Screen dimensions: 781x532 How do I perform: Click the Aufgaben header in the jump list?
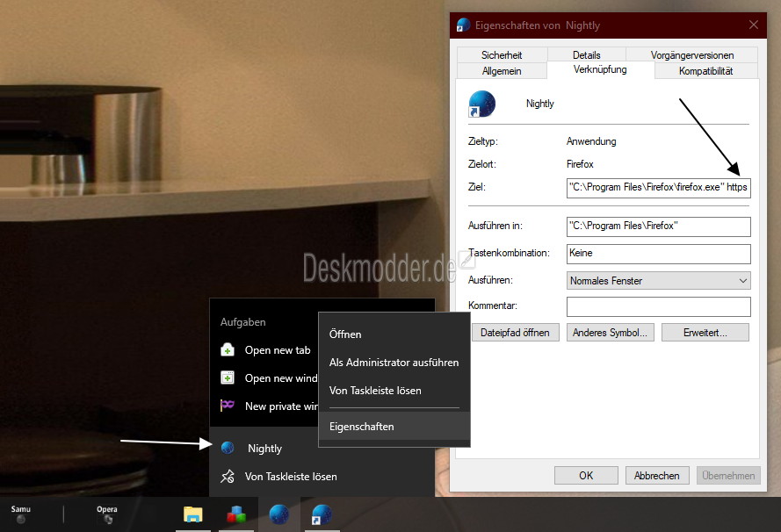(243, 322)
